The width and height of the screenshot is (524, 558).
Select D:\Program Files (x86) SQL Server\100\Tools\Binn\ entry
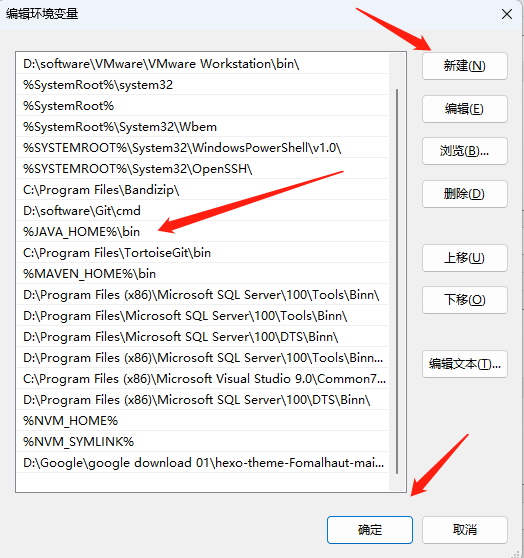click(203, 295)
